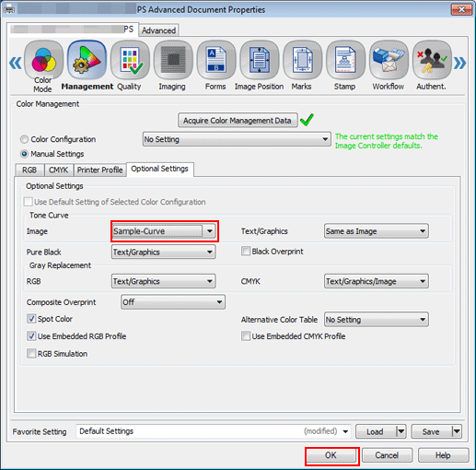Uncheck Use Embedded RGB Profile
Screen dimensions: 476x470
click(x=31, y=336)
